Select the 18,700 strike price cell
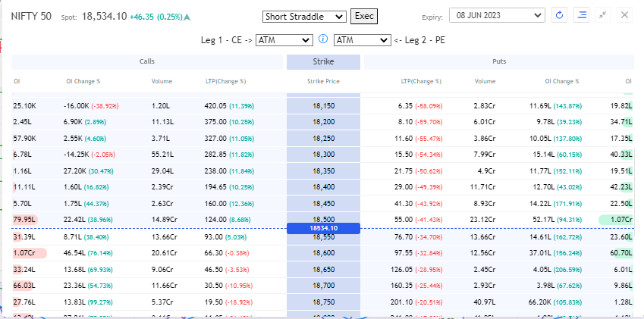The width and height of the screenshot is (644, 319). [323, 286]
